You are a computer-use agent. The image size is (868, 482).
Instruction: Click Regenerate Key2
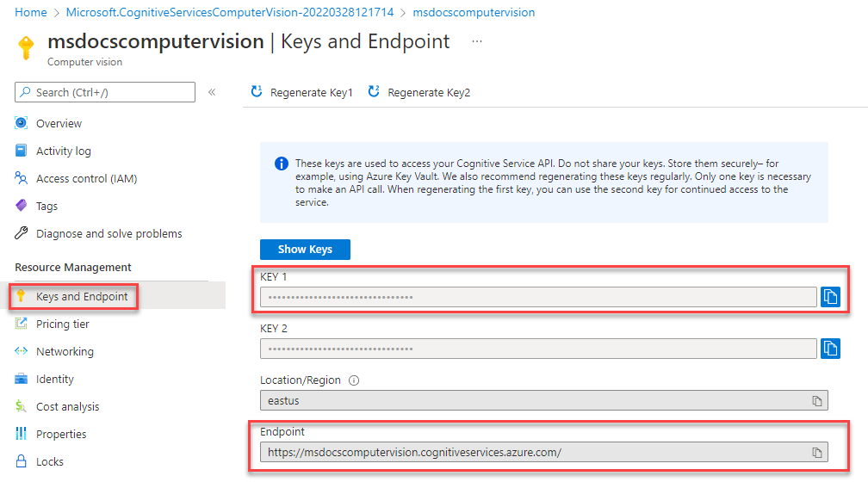[419, 92]
